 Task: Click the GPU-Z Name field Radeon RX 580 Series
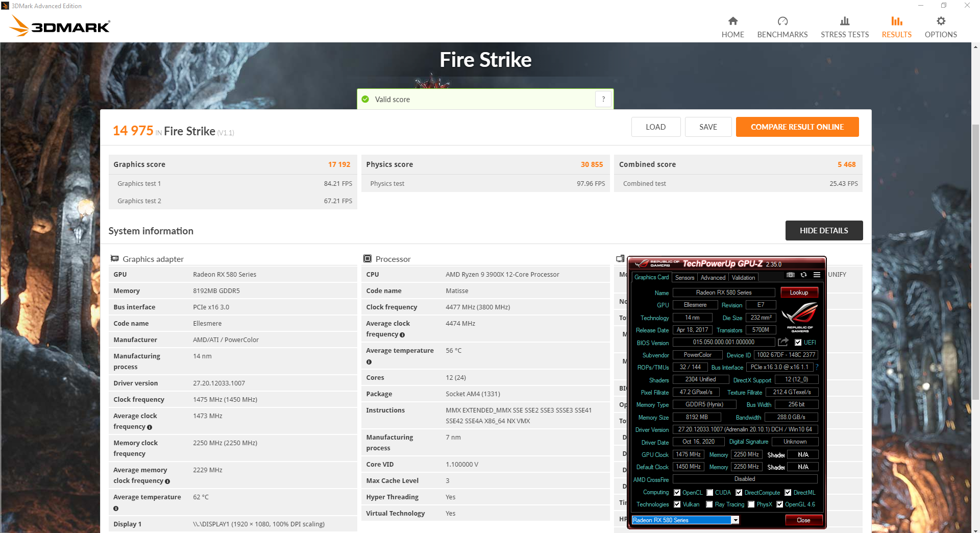click(724, 293)
